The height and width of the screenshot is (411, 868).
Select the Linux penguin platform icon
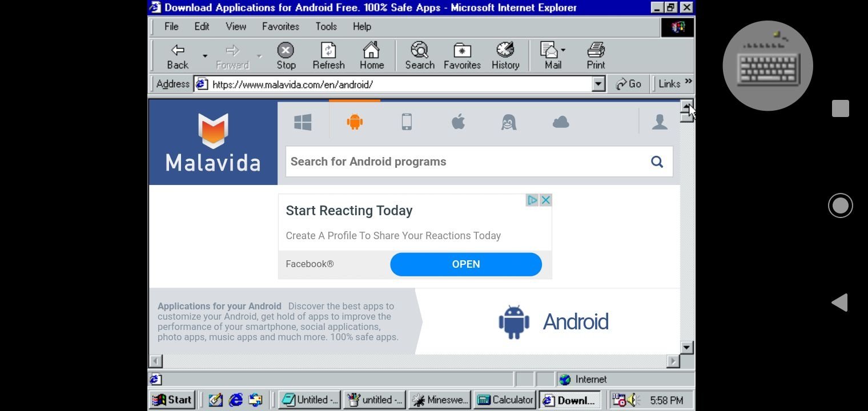click(509, 122)
